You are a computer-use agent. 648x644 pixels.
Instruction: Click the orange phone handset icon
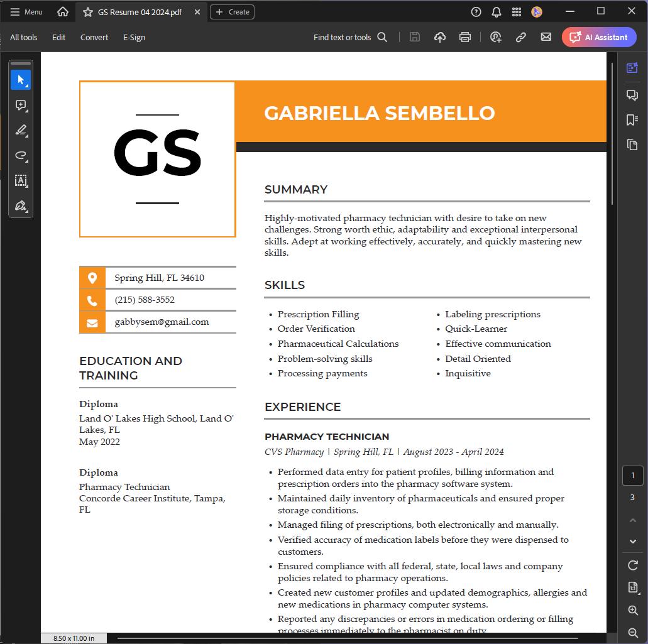point(92,300)
